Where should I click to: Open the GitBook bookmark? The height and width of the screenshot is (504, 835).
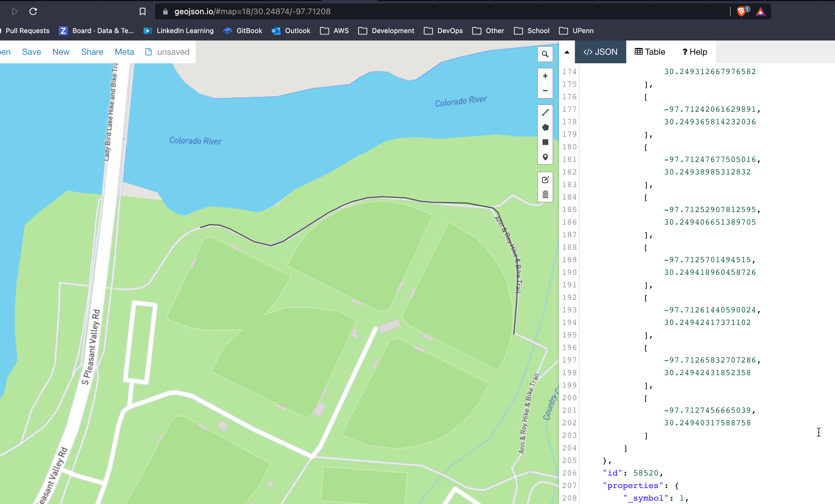243,31
